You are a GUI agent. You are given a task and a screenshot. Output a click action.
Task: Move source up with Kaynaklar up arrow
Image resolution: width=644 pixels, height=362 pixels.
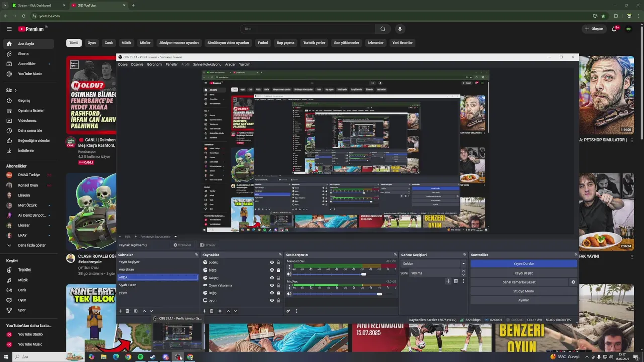point(228,311)
